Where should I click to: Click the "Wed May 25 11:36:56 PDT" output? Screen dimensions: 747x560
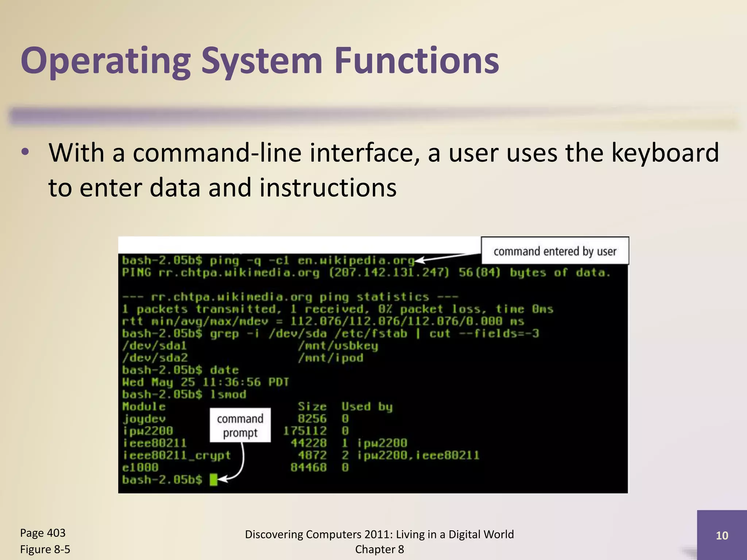point(206,382)
